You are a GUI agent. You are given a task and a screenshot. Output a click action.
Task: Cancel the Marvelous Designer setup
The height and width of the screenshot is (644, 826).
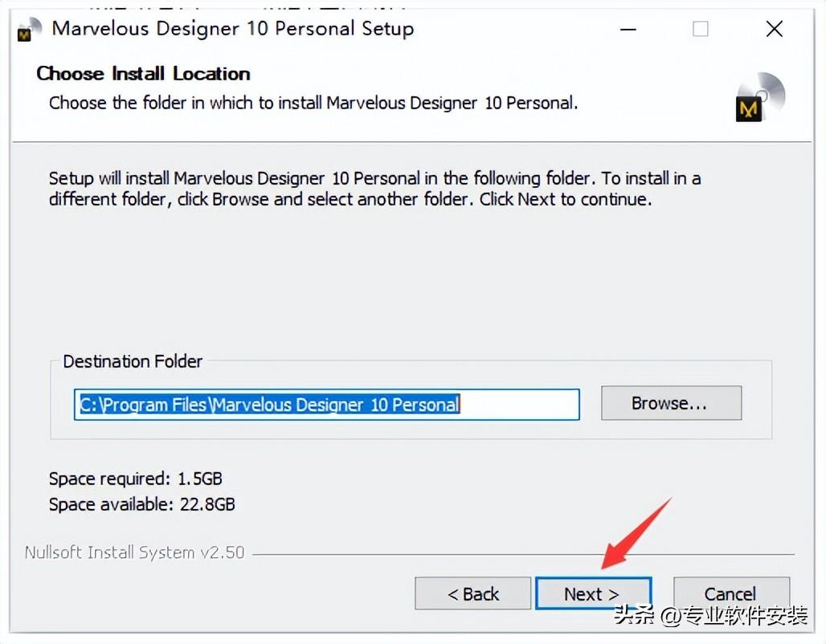pos(731,593)
